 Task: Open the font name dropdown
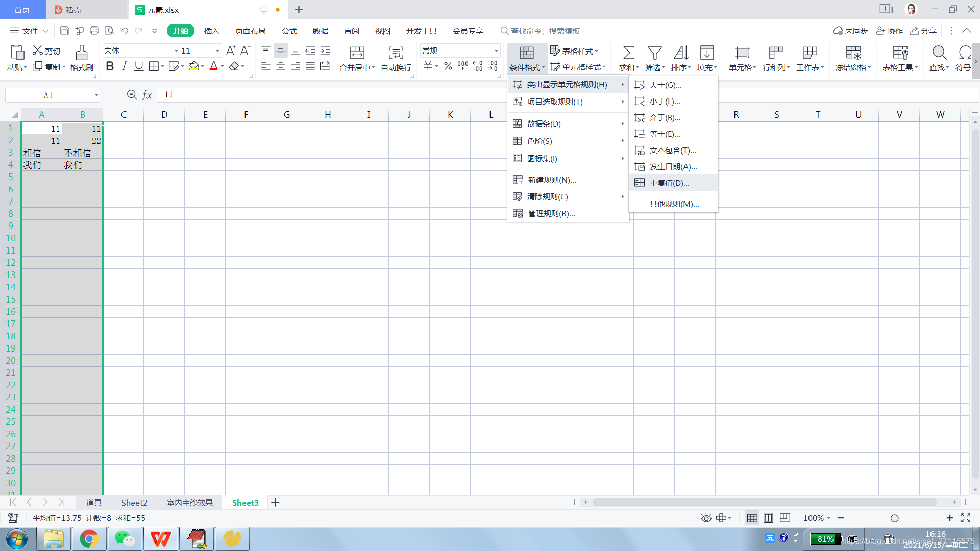pyautogui.click(x=176, y=51)
